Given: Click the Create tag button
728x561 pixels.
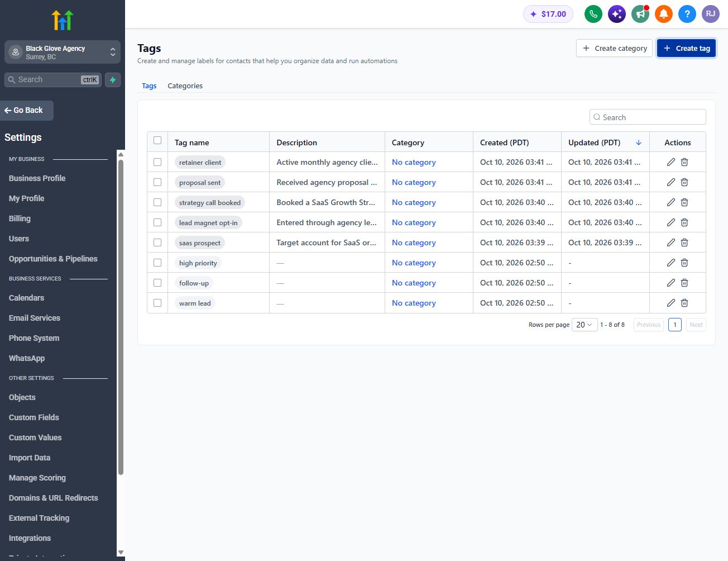Looking at the screenshot, I should click(686, 48).
